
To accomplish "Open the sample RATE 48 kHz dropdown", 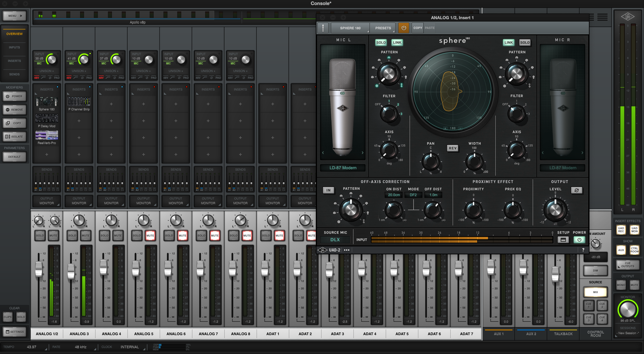I will (81, 347).
